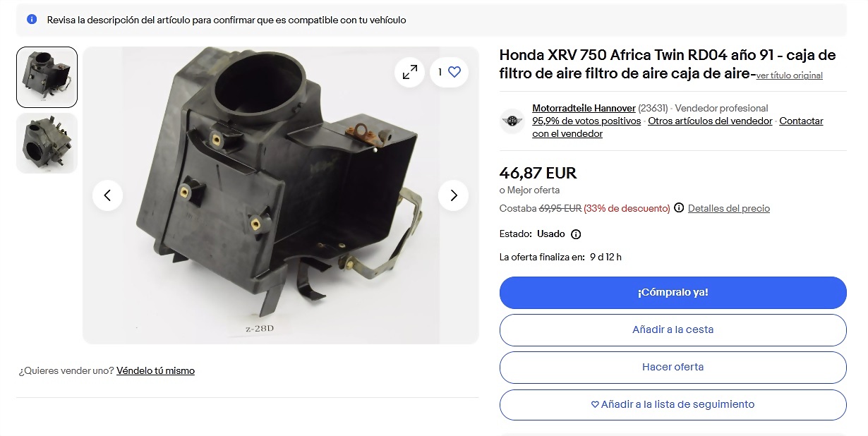Show the next product photo
Image resolution: width=868 pixels, height=436 pixels.
(453, 195)
